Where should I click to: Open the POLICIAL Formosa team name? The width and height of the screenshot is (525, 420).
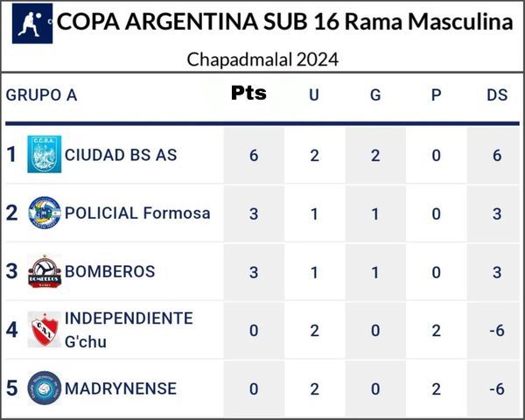point(137,213)
